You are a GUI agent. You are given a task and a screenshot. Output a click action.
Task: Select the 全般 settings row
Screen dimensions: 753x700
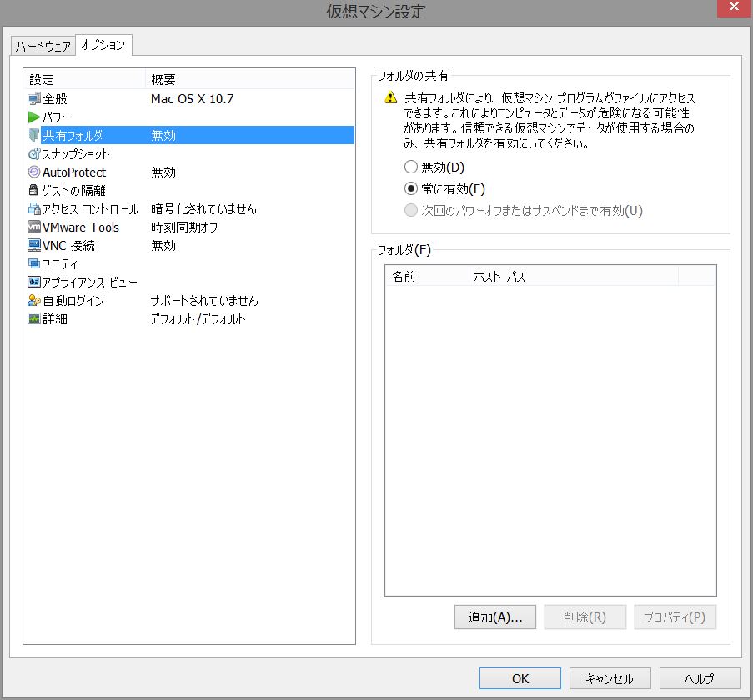click(x=189, y=99)
